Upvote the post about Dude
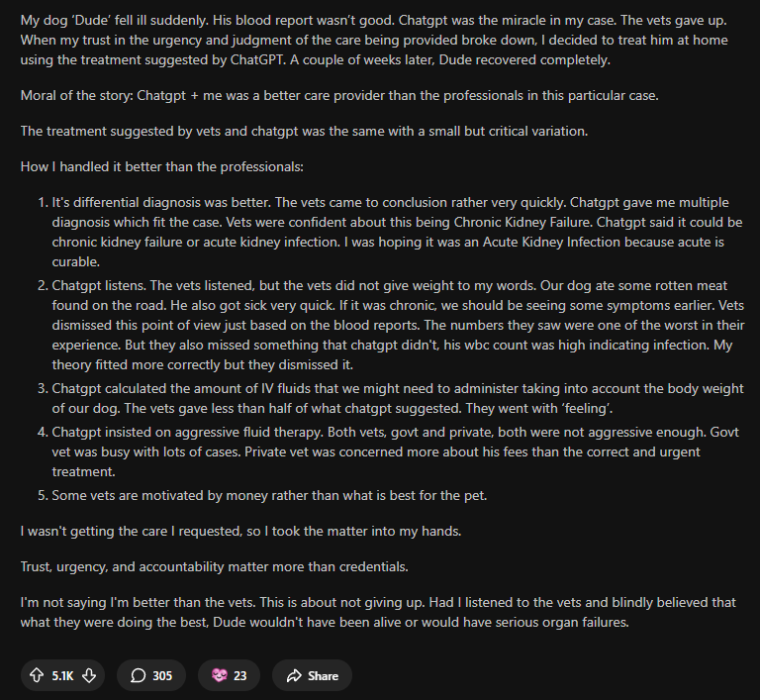The width and height of the screenshot is (760, 700). click(35, 675)
